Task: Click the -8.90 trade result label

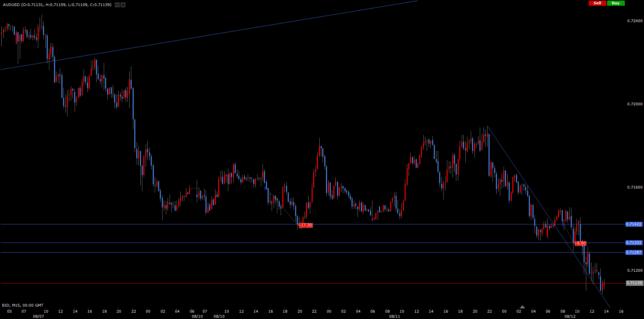Action: pos(581,243)
